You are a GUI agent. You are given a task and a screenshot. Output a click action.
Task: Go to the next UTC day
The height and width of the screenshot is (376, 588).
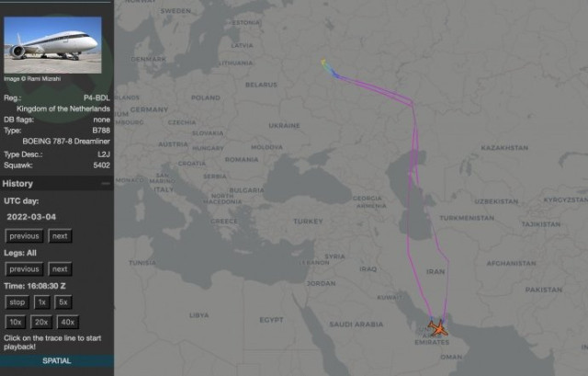coord(60,236)
